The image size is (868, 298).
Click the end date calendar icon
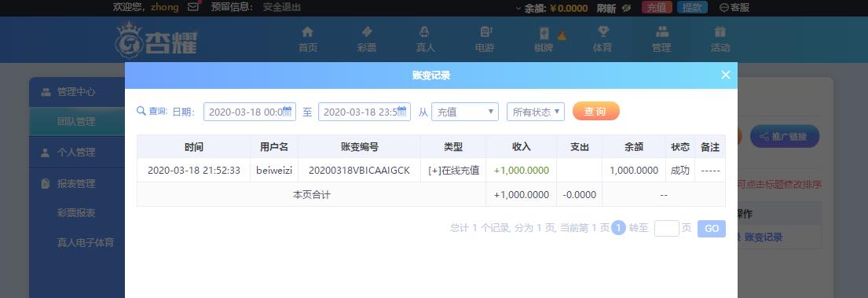coord(402,110)
